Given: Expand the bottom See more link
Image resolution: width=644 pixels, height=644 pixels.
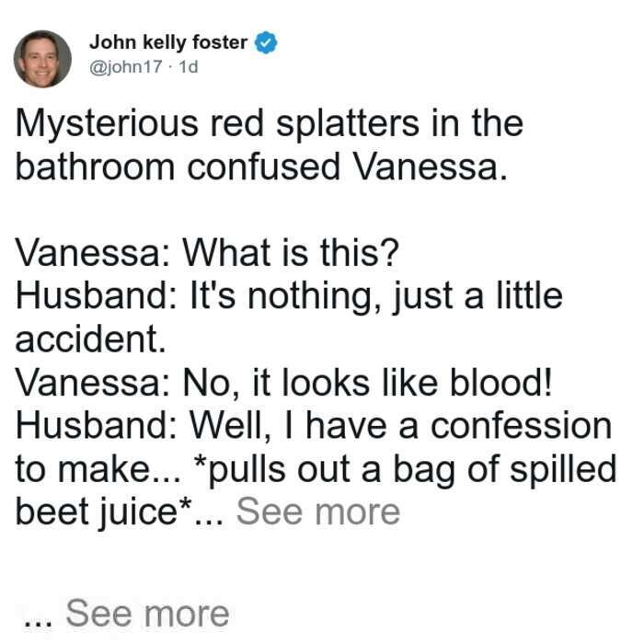Looking at the screenshot, I should click(x=147, y=614).
